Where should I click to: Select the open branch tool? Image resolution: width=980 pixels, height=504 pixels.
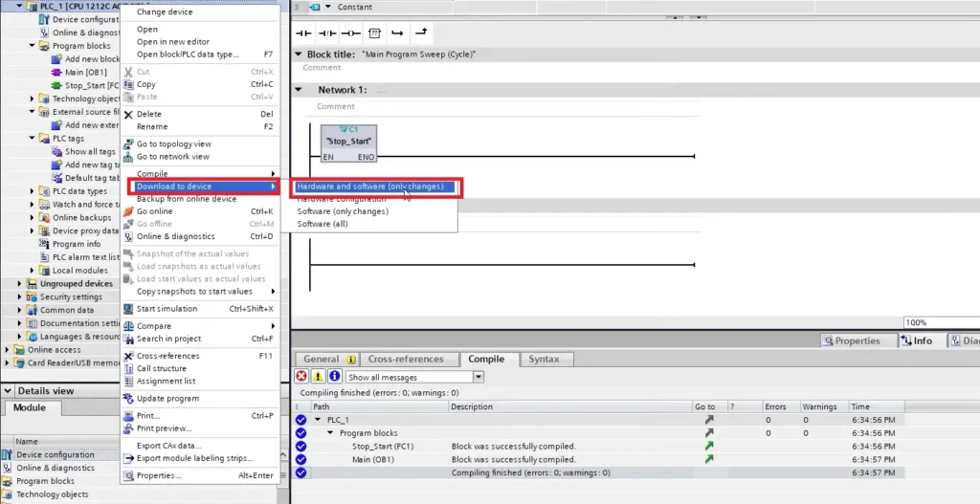point(397,33)
